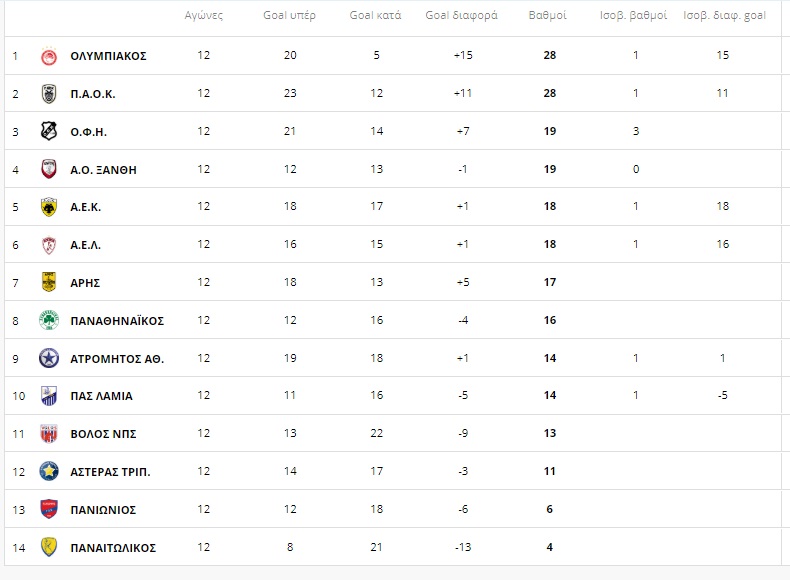The width and height of the screenshot is (790, 580).
Task: Sort by the Goal υπέρ column header
Action: (x=289, y=15)
